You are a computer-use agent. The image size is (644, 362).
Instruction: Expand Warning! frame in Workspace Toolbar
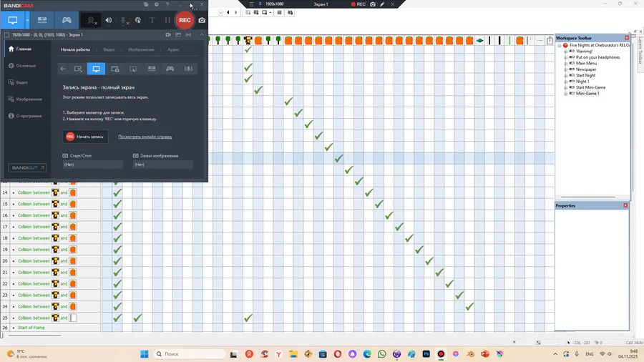coord(565,52)
